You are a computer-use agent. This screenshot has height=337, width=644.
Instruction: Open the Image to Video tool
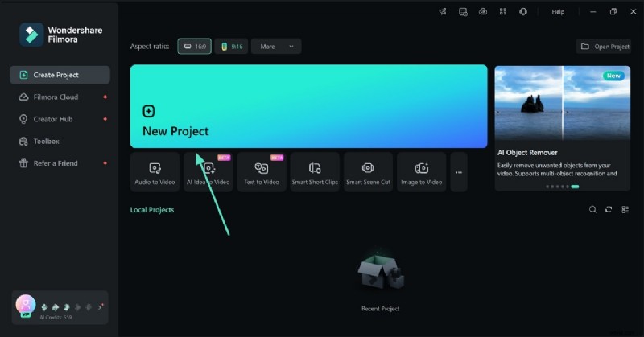coord(422,172)
